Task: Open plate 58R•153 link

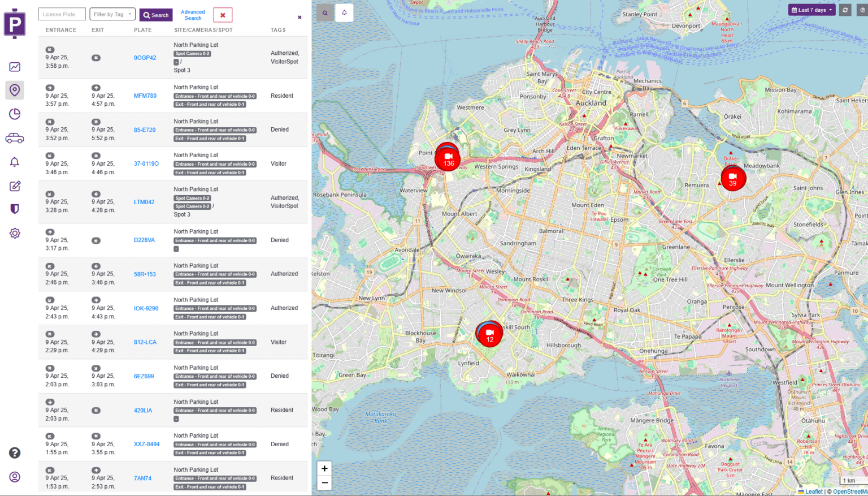Action: coord(145,274)
